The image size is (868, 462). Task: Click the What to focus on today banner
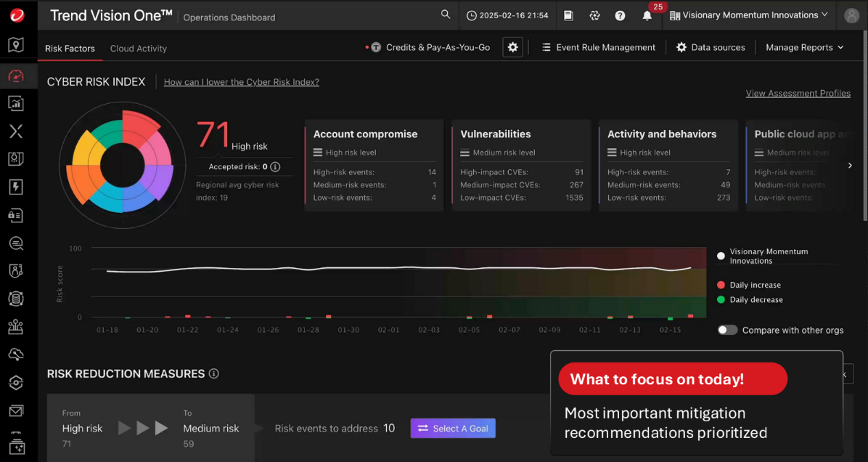pyautogui.click(x=673, y=379)
